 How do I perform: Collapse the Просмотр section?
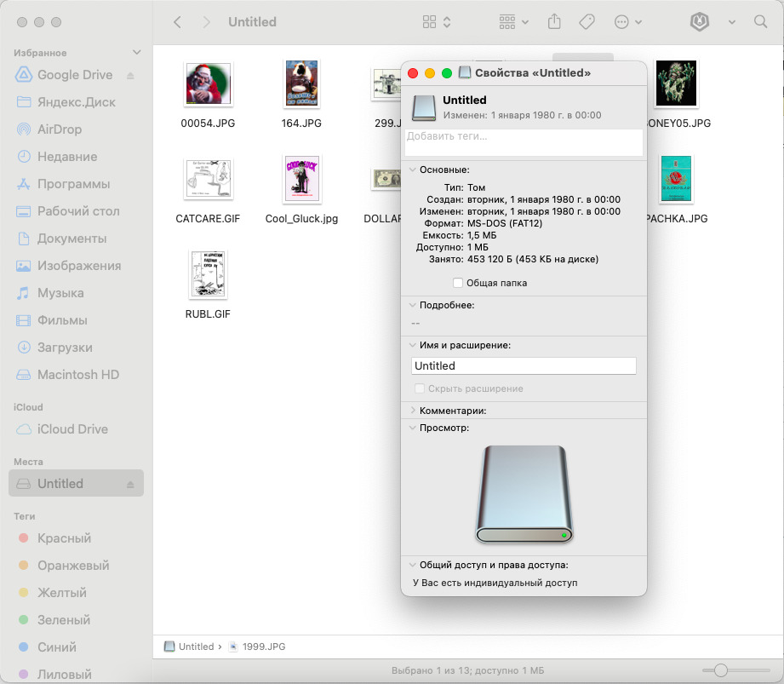tap(413, 428)
